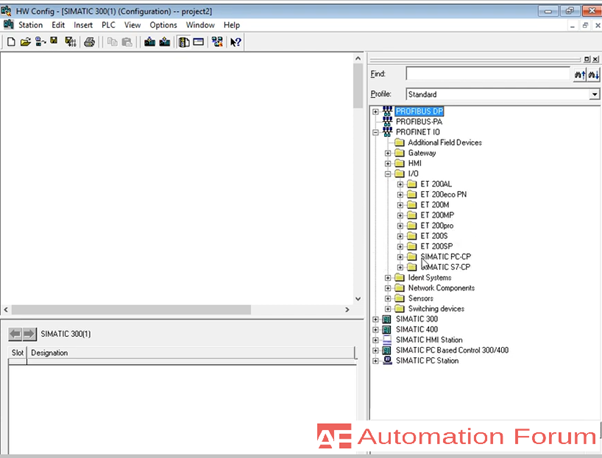The image size is (602, 458).
Task: Select SIMATIC HMI Station item
Action: (429, 340)
